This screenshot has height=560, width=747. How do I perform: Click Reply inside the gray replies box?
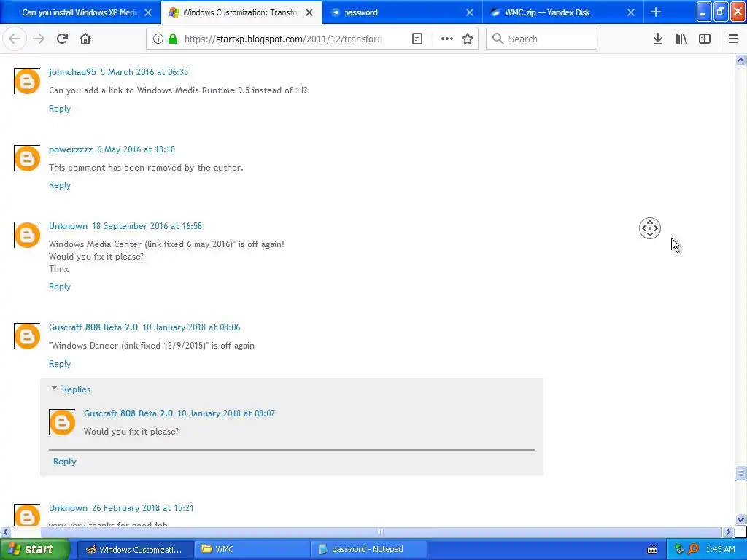[65, 462]
